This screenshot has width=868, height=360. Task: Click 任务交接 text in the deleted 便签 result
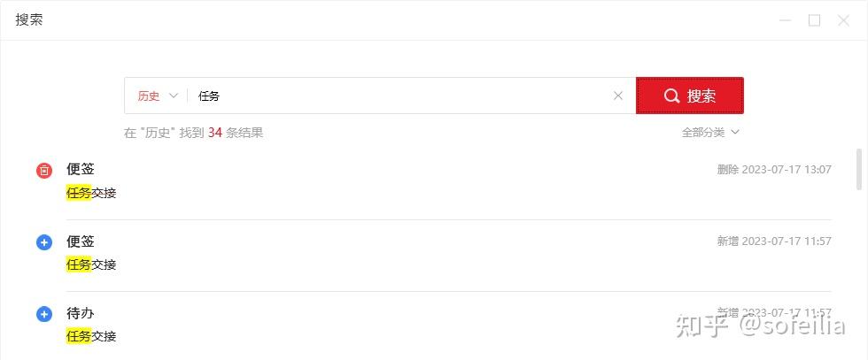coord(91,193)
